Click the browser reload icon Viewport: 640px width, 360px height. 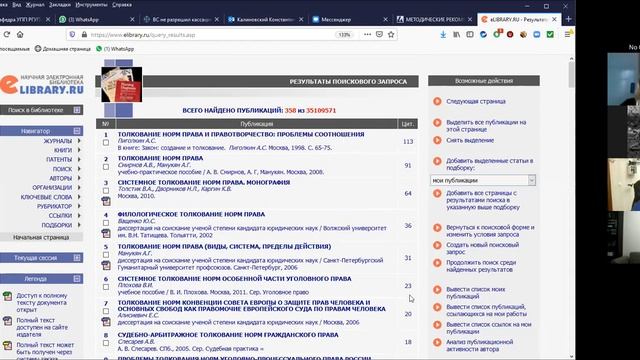[7, 35]
